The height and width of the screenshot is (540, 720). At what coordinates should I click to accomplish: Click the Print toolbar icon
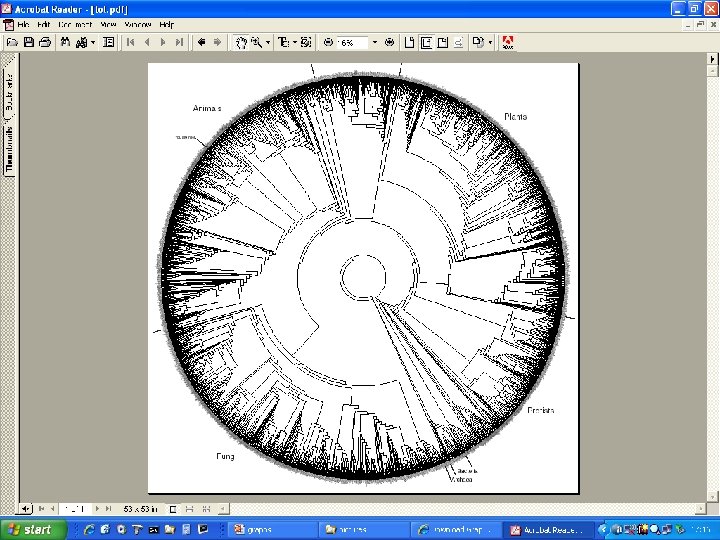[45, 43]
